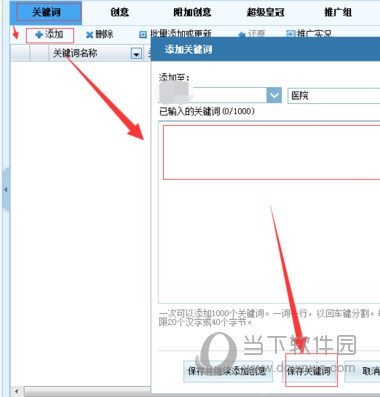Click the 批量添加或更新 toolbar icon
Viewport: 380px width, 397px height.
pyautogui.click(x=143, y=35)
